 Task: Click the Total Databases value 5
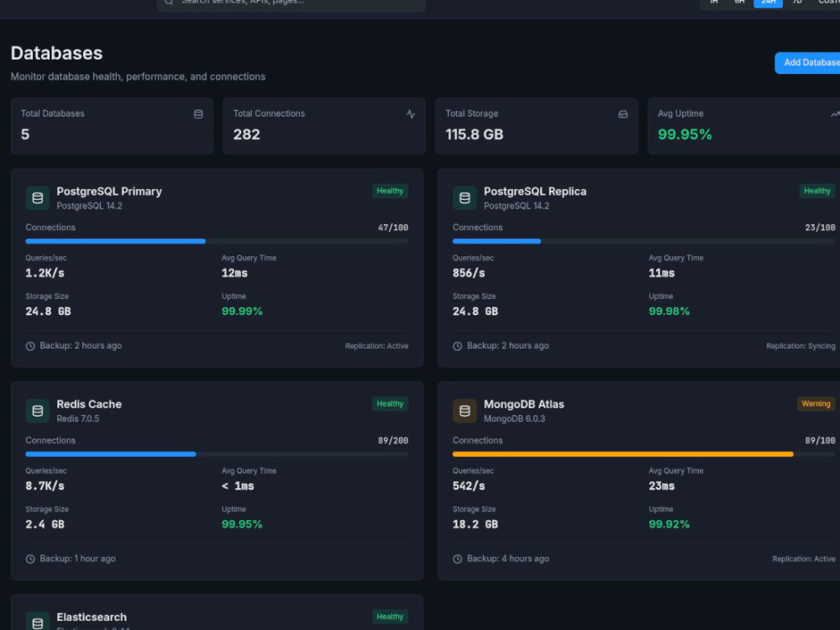pyautogui.click(x=25, y=134)
